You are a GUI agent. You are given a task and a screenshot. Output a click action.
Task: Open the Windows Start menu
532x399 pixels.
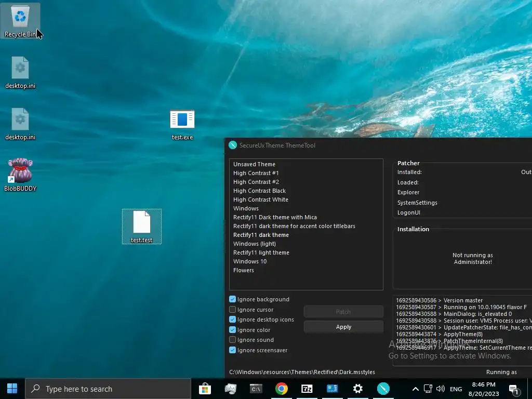click(x=12, y=389)
